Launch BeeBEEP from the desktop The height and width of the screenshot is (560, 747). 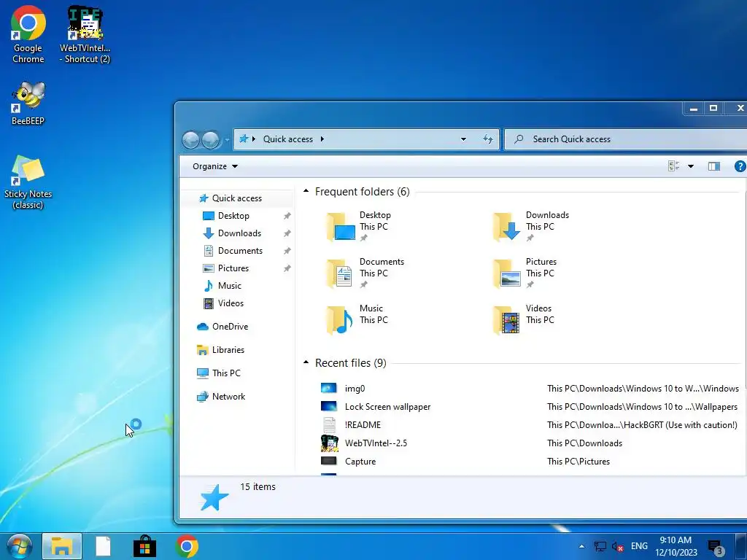[x=28, y=103]
